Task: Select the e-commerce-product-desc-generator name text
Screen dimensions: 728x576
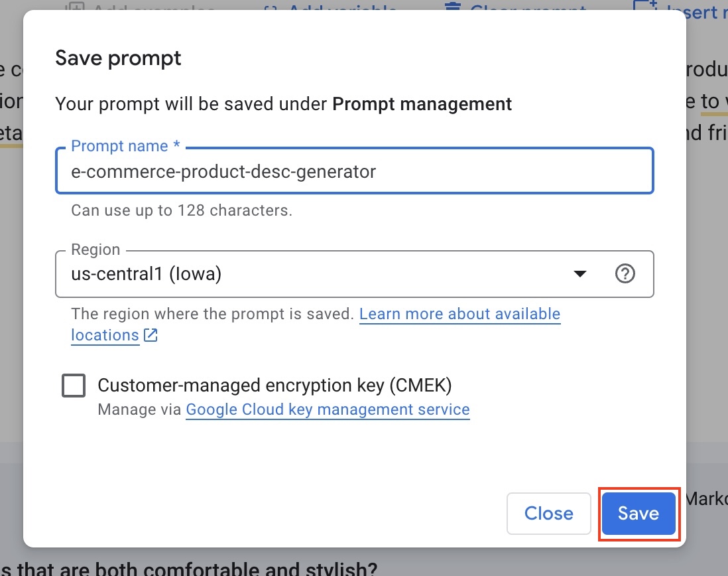Action: pos(223,171)
